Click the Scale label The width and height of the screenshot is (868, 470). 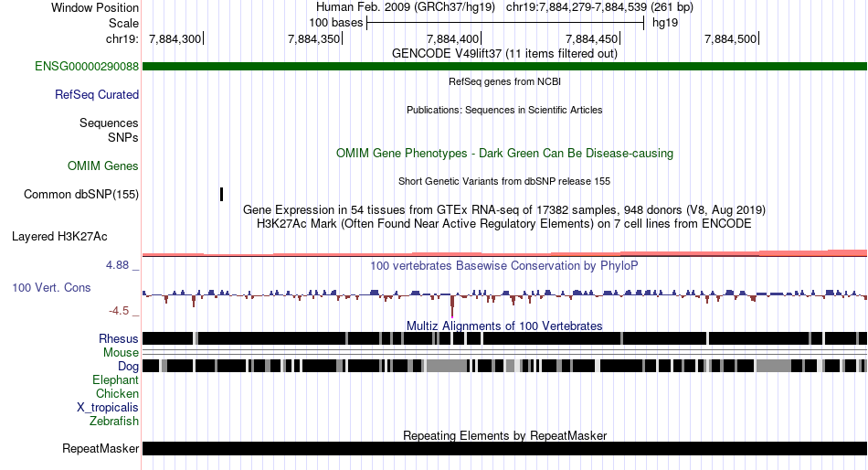tap(123, 23)
